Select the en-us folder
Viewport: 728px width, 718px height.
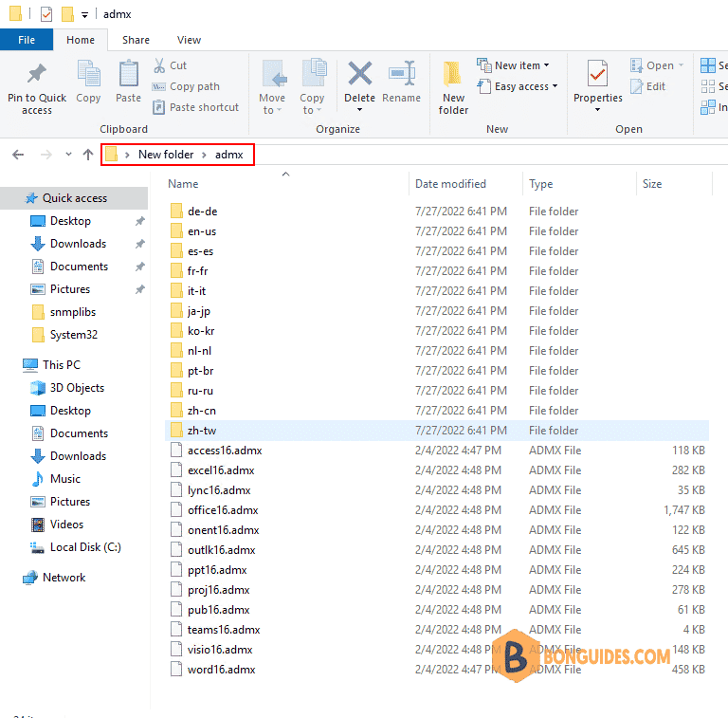(x=436, y=231)
